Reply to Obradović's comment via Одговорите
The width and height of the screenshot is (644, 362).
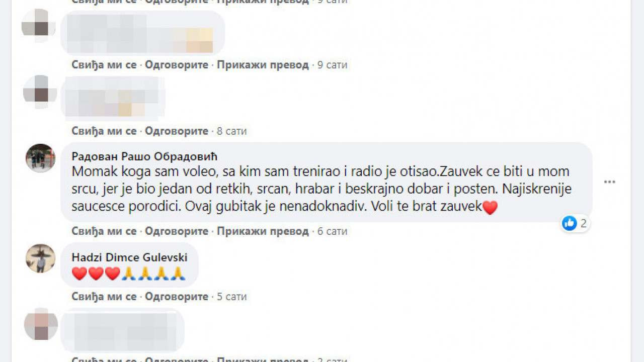pyautogui.click(x=177, y=231)
